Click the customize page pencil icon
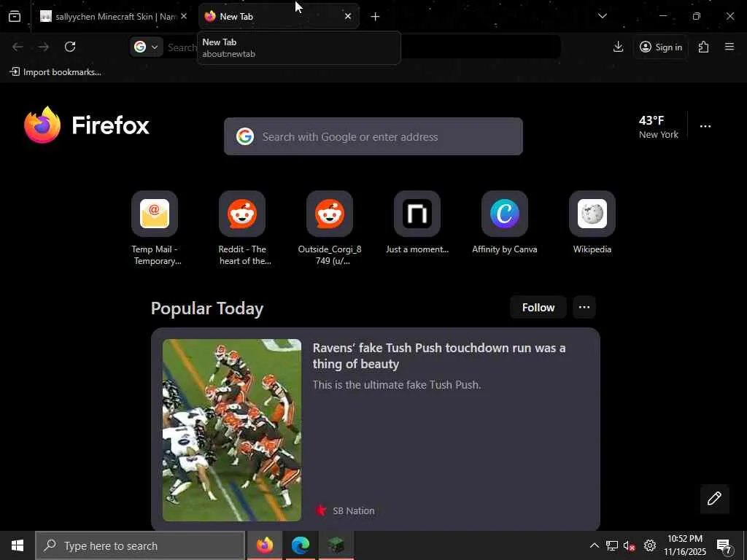 tap(714, 499)
